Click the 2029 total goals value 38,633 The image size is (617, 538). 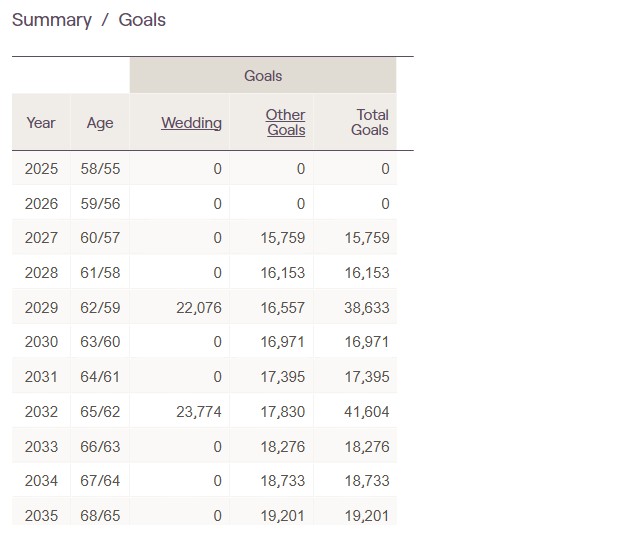[x=367, y=308]
